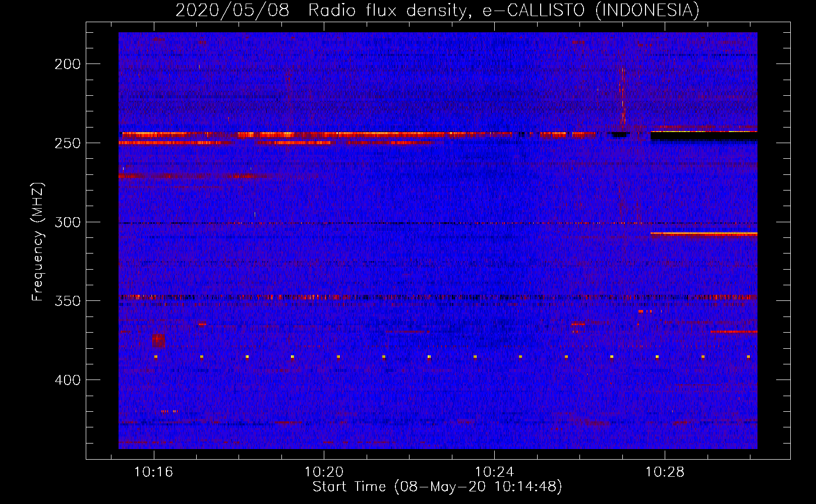The height and width of the screenshot is (504, 816).
Task: Click the dark red square patch near 375 MHz
Action: (x=158, y=341)
